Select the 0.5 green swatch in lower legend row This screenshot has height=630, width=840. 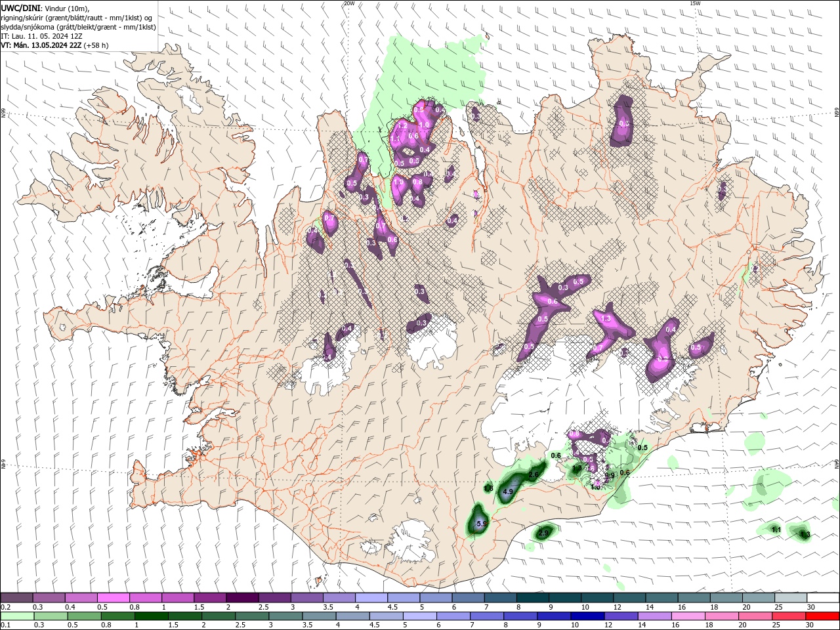[x=84, y=616]
